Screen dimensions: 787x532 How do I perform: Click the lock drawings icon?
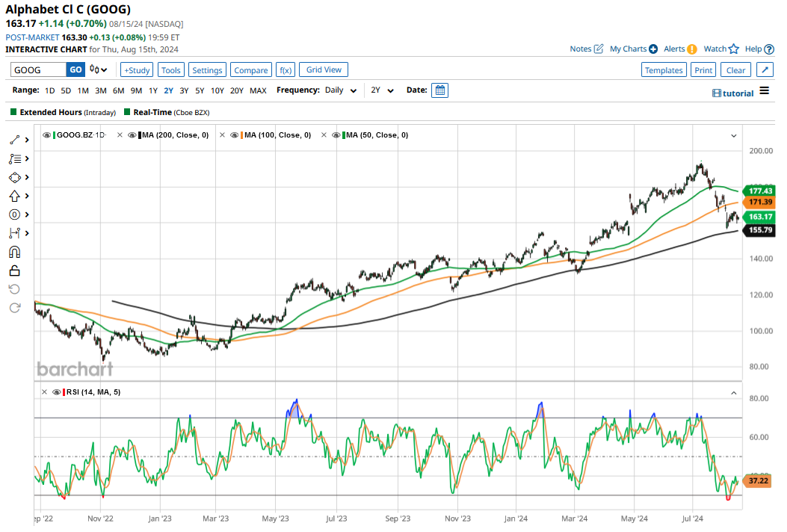pyautogui.click(x=15, y=270)
